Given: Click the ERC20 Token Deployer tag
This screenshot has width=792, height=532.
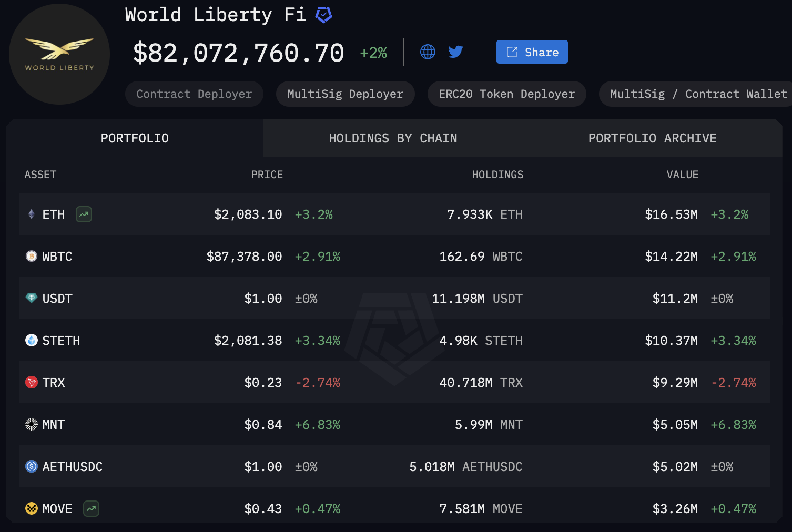Looking at the screenshot, I should (x=506, y=94).
